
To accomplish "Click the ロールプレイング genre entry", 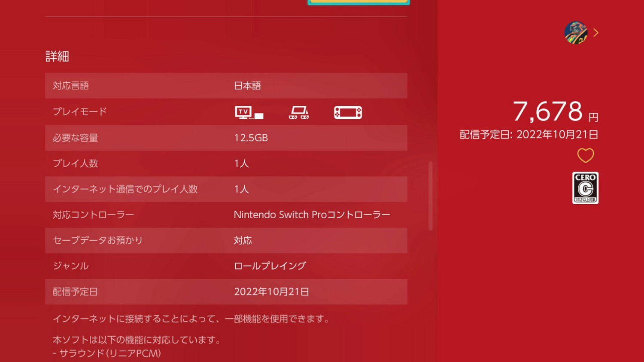I will [x=270, y=265].
